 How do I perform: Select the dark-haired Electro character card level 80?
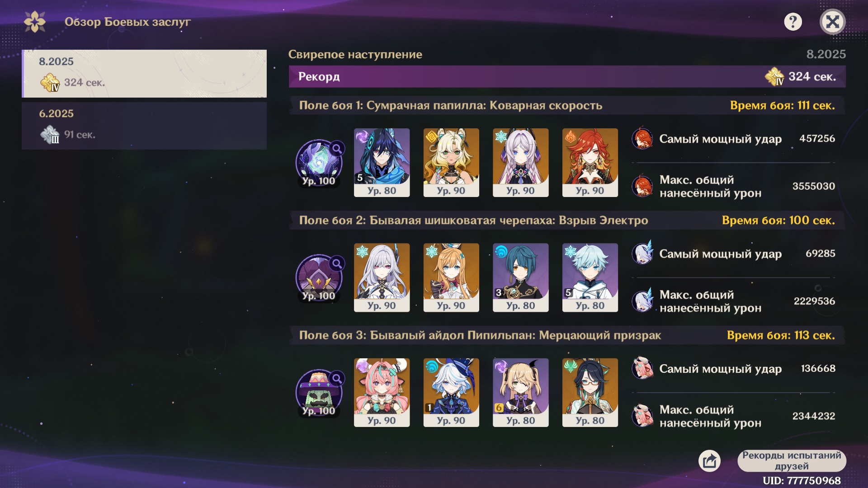382,163
